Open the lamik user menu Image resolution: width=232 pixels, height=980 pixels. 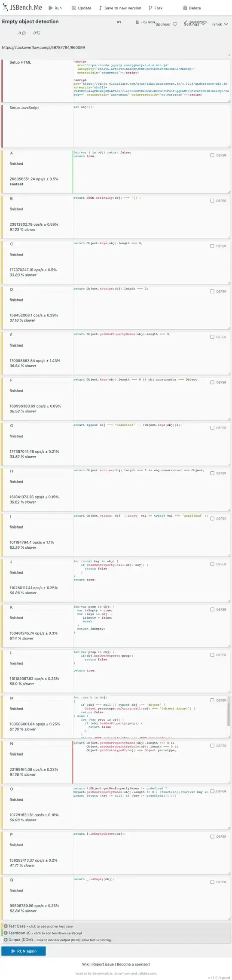[x=220, y=25]
